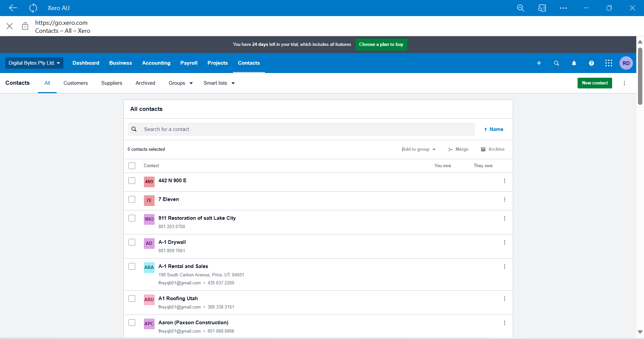Screen dimensions: 644x339
Task: Select the 442 N 900 E checkbox
Action: (x=132, y=181)
